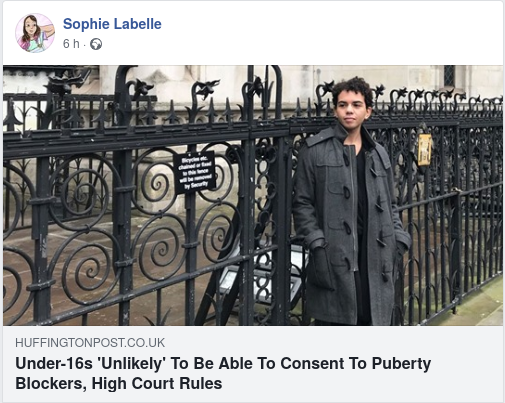Click the quoted word 'Unlikely' in the headline

pos(132,363)
